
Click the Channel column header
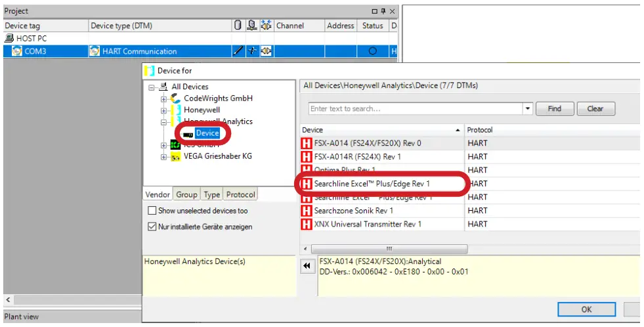point(299,26)
